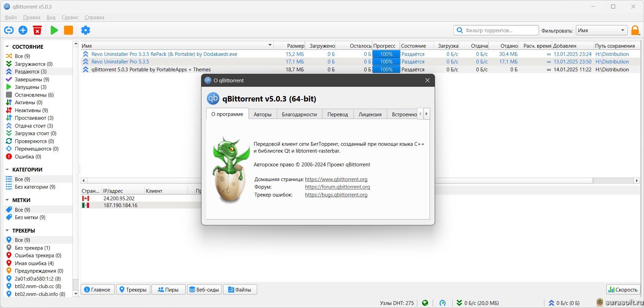The height and width of the screenshot is (308, 644).
Task: Collapse the МЕТКИ section
Action: click(x=7, y=200)
